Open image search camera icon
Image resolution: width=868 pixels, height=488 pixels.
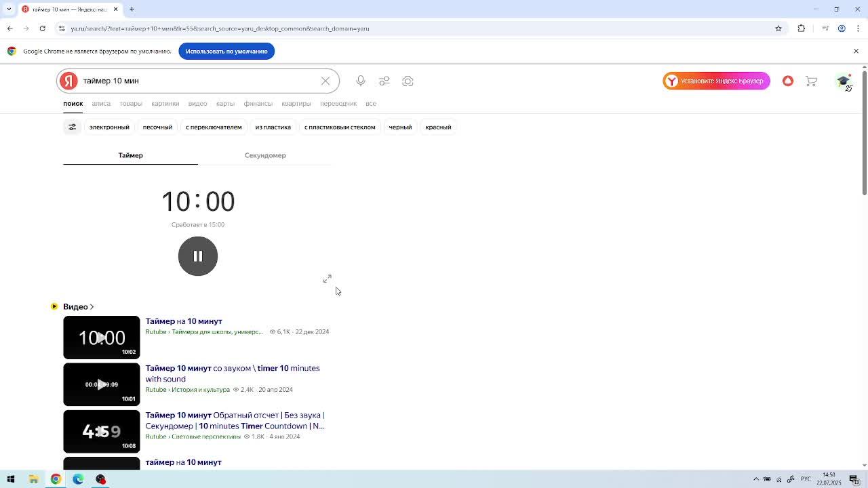(408, 81)
